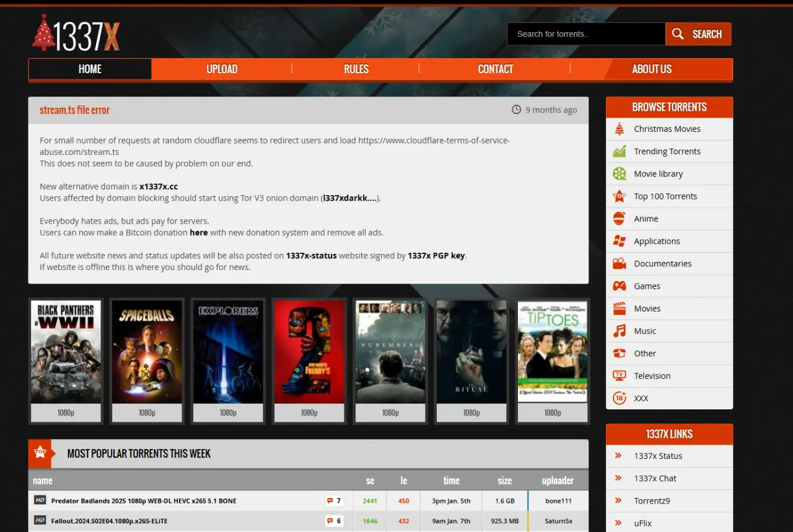This screenshot has height=532, width=793.
Task: Open the CONTACT navigation tab
Action: point(496,69)
